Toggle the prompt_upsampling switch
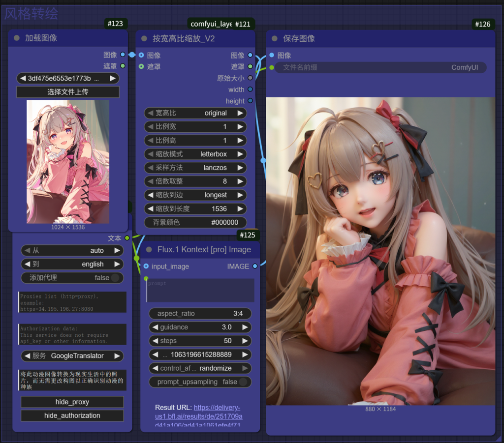The height and width of the screenshot is (443, 504). [x=242, y=382]
